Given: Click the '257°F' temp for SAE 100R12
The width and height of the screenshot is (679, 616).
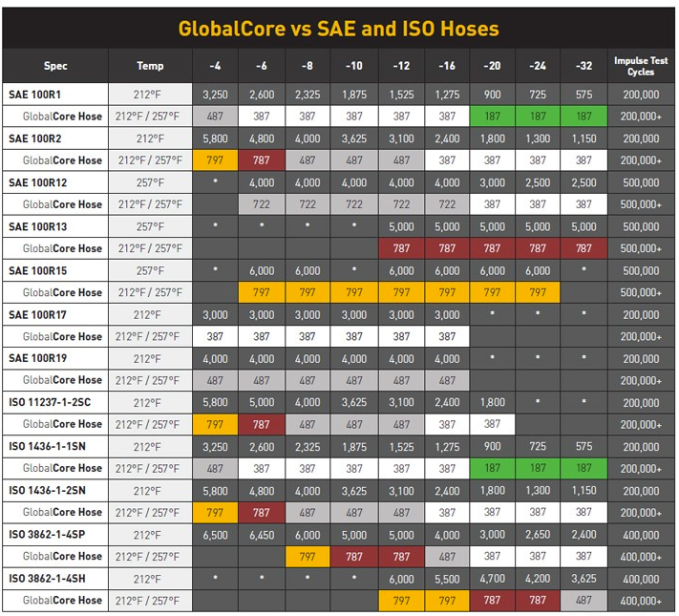Looking at the screenshot, I should coord(150,182).
